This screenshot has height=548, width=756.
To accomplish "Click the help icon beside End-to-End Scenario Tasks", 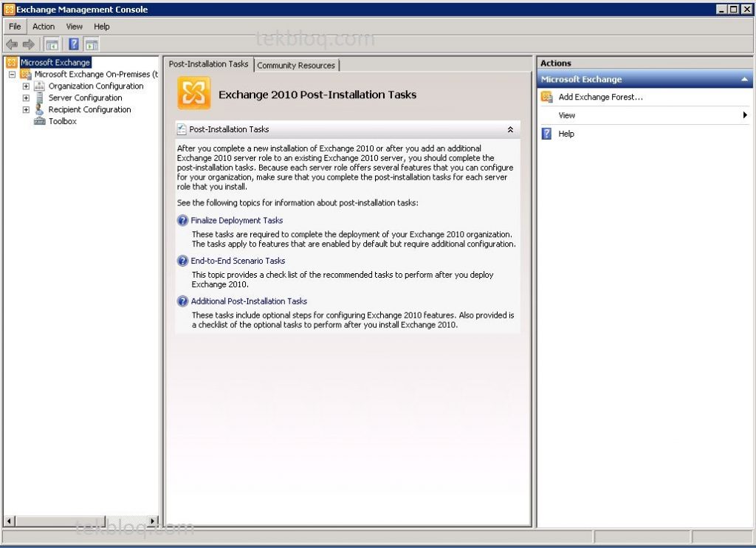I will click(x=183, y=261).
